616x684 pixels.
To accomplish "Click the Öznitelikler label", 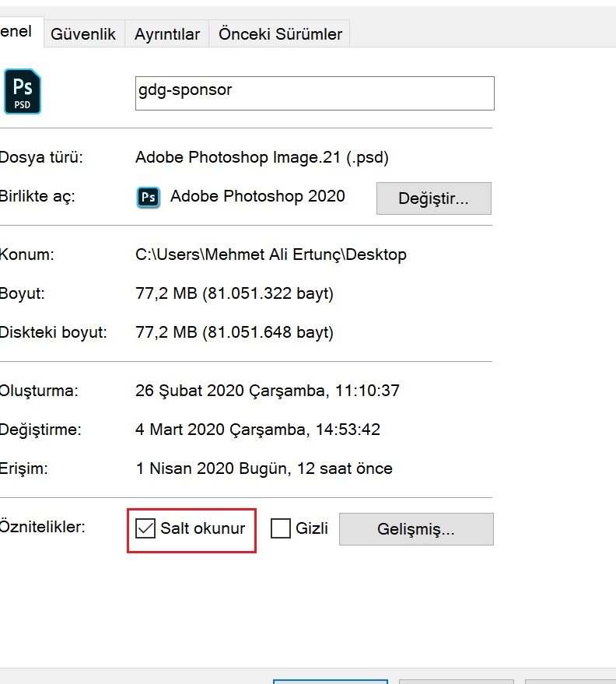I will tap(42, 527).
